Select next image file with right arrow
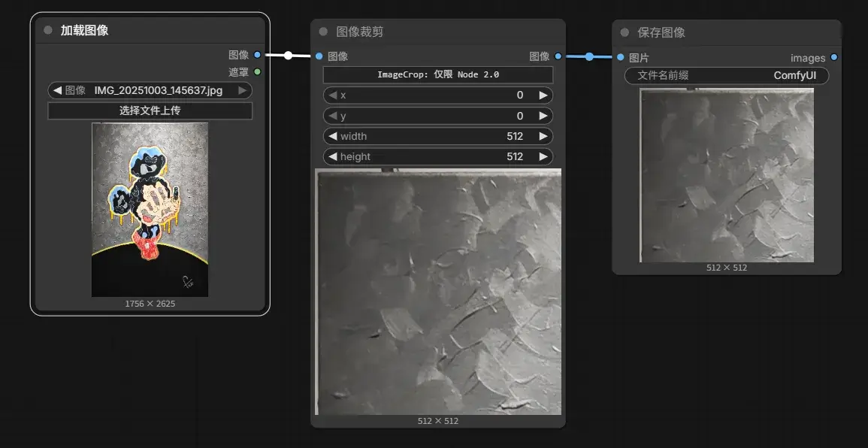The height and width of the screenshot is (448, 868). click(242, 90)
